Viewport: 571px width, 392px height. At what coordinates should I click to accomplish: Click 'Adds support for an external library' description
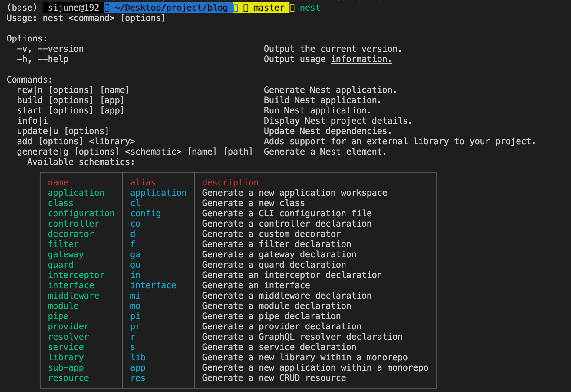click(x=400, y=141)
